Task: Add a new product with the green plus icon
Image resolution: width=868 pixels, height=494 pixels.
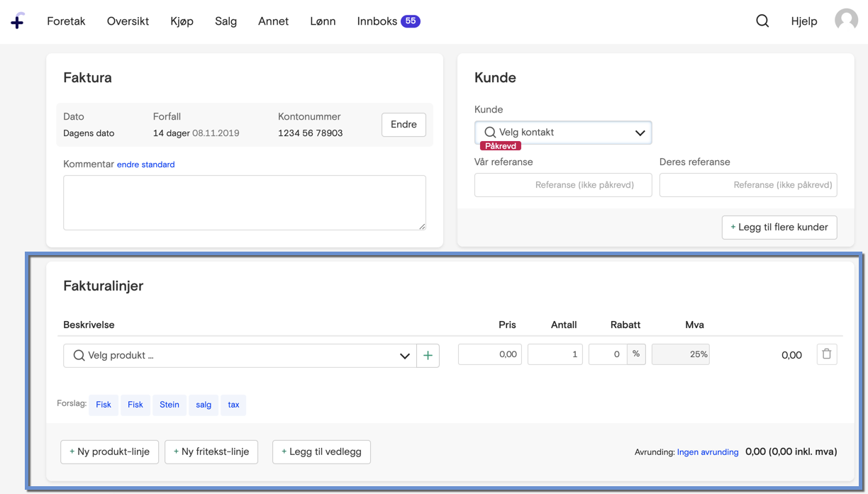Action: pos(428,356)
